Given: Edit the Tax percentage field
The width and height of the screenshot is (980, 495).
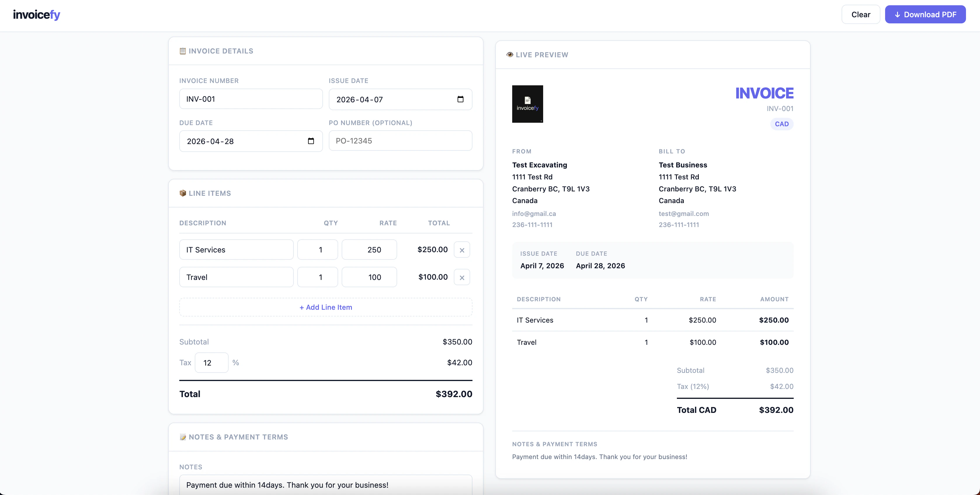Looking at the screenshot, I should [x=211, y=363].
